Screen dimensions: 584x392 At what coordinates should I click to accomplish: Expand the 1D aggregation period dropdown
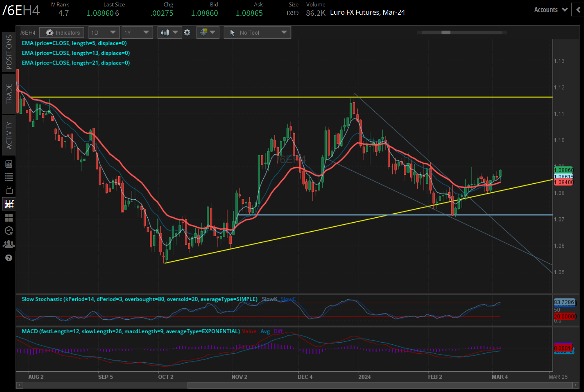point(104,33)
